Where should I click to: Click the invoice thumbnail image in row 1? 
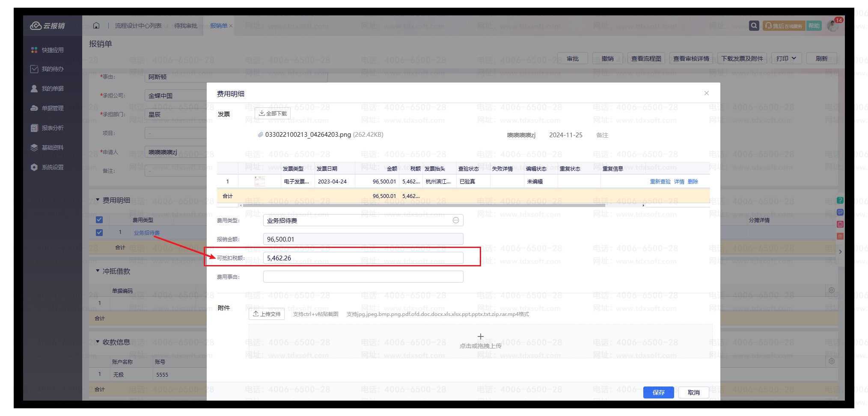259,181
